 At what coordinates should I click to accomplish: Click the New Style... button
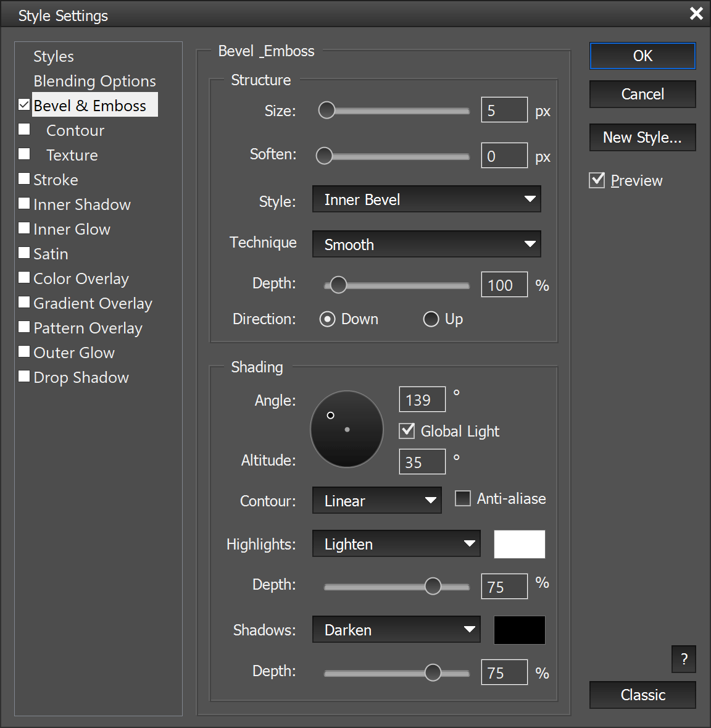tap(642, 138)
